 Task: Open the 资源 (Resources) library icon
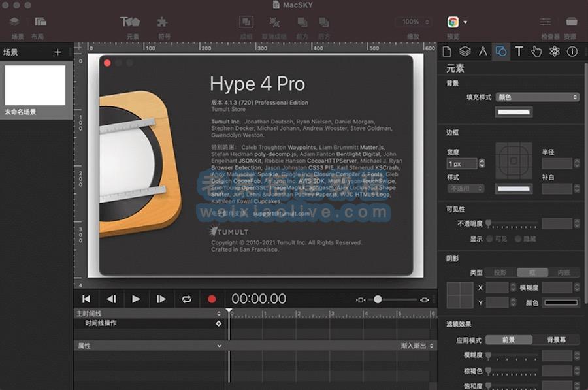pos(572,20)
